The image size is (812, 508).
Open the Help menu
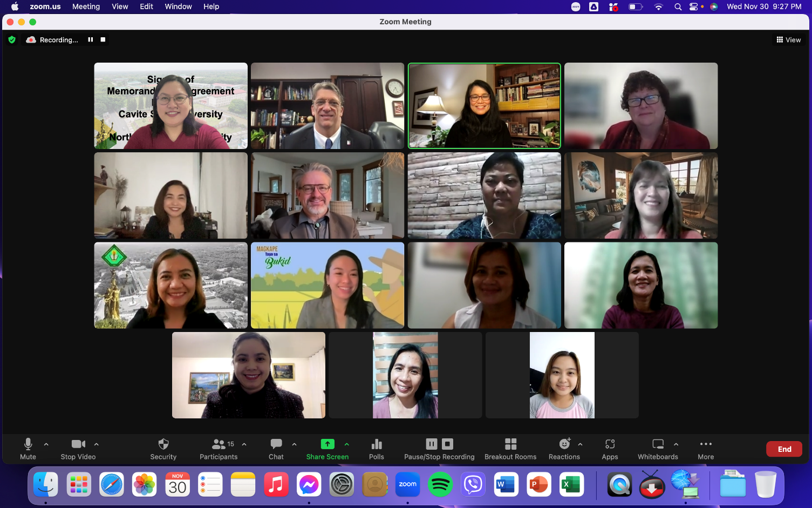click(211, 6)
